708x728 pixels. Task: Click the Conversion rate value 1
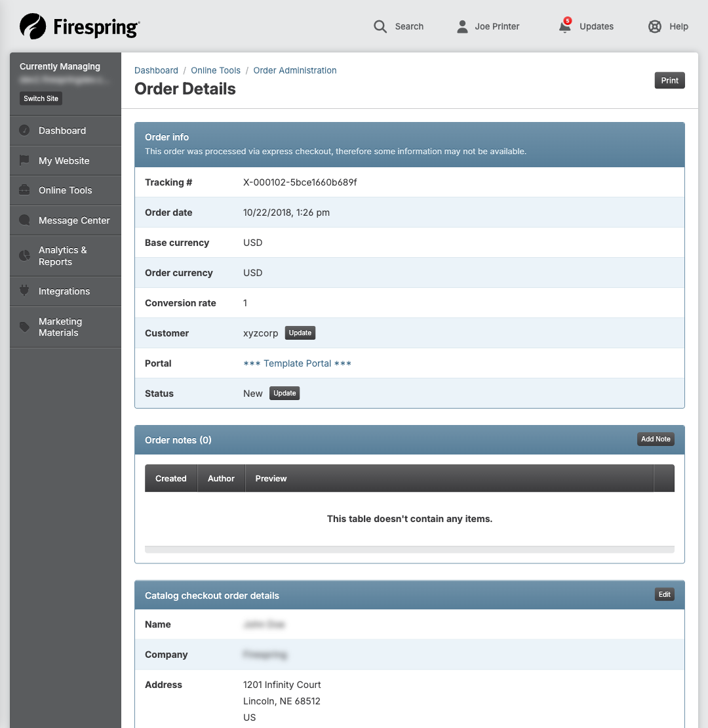[245, 303]
